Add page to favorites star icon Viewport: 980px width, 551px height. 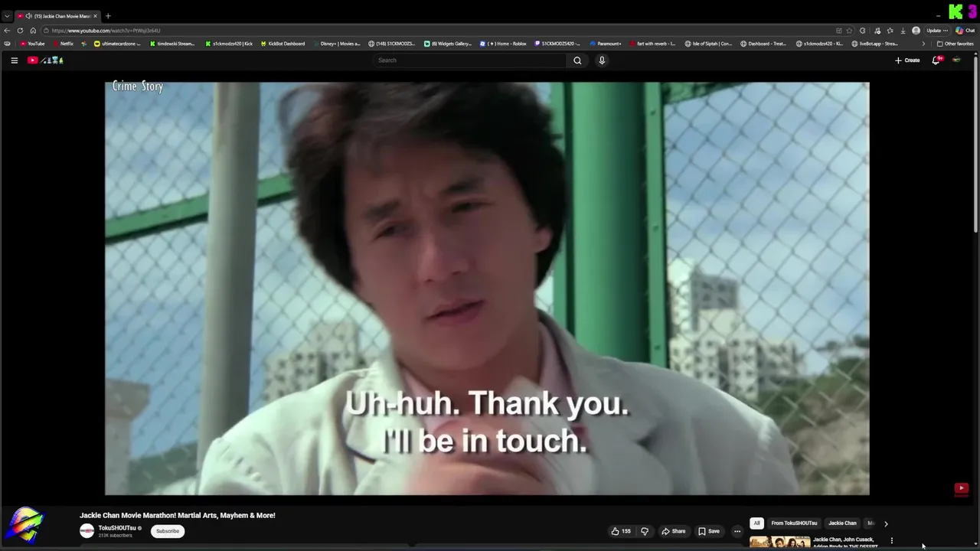[849, 31]
